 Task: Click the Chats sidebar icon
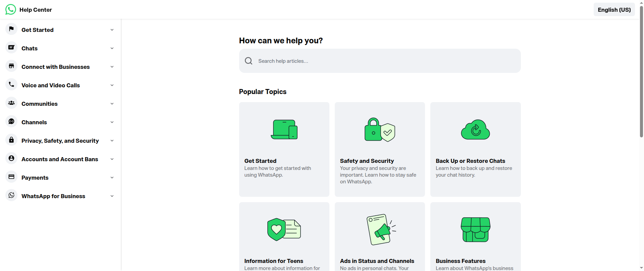click(11, 48)
